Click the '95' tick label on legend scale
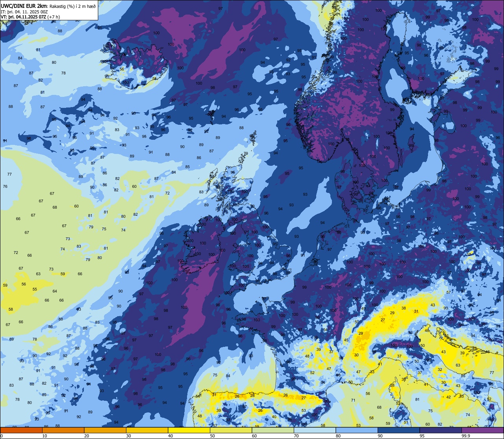The height and width of the screenshot is (439, 504). [x=422, y=436]
